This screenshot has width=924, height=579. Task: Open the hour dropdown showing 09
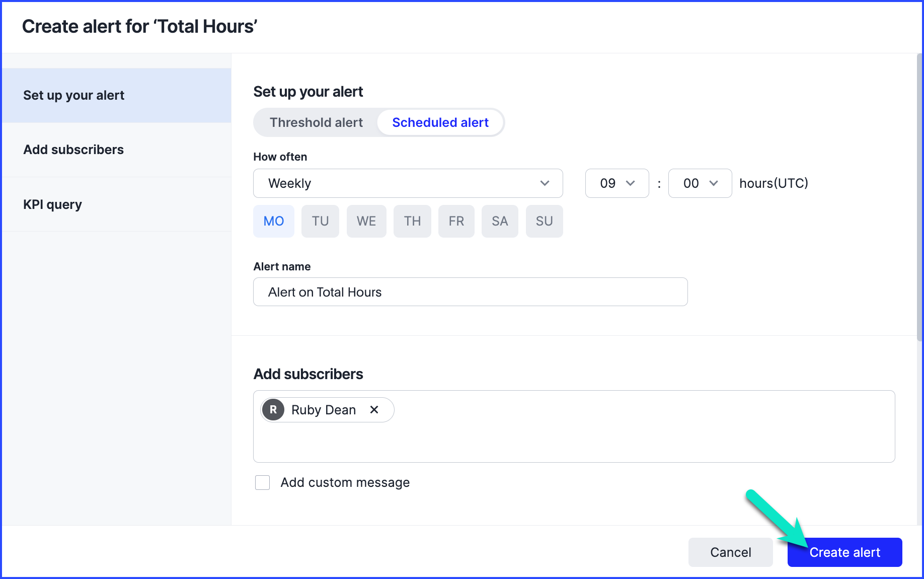point(617,183)
